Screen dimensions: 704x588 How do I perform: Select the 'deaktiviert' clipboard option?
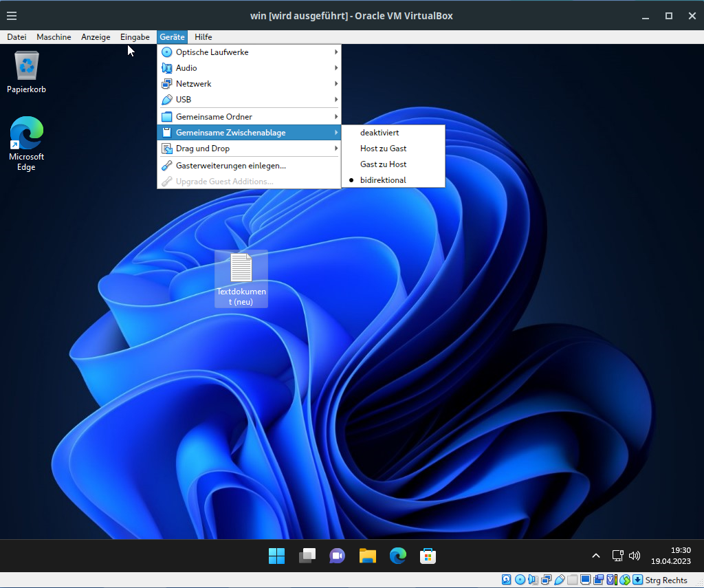(x=379, y=133)
